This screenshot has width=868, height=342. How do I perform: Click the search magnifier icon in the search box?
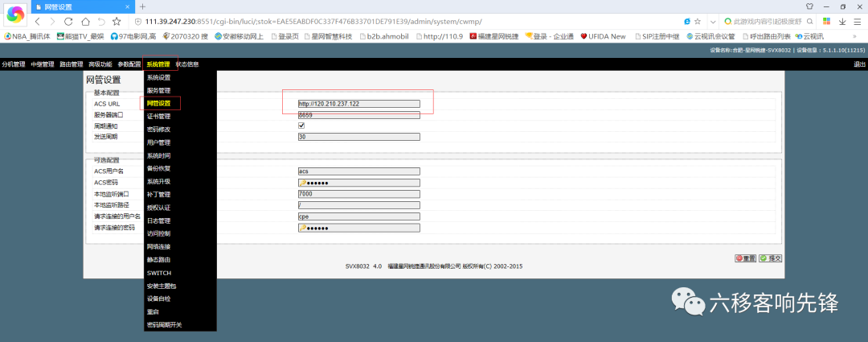click(x=809, y=22)
